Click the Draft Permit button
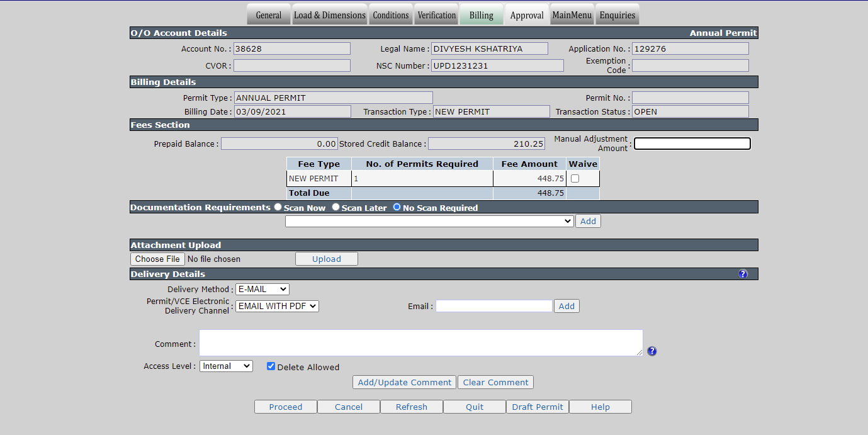This screenshot has height=435, width=868. click(538, 407)
